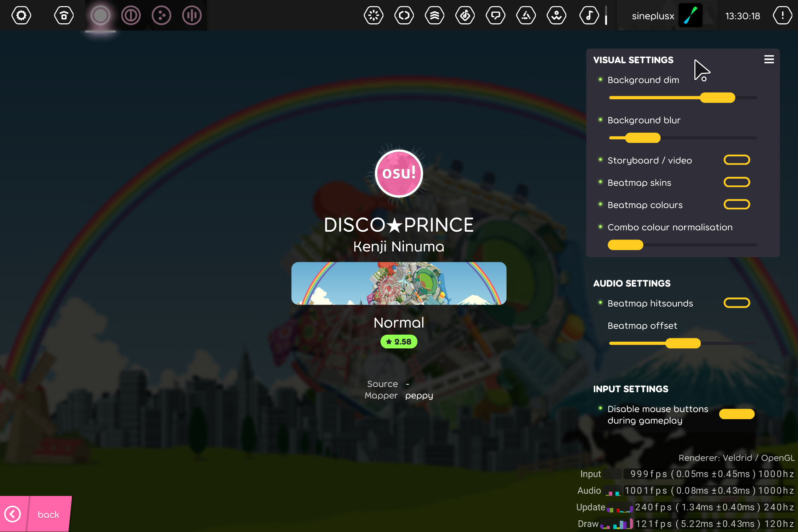
Task: Open notifications exclamation icon
Action: 782,16
